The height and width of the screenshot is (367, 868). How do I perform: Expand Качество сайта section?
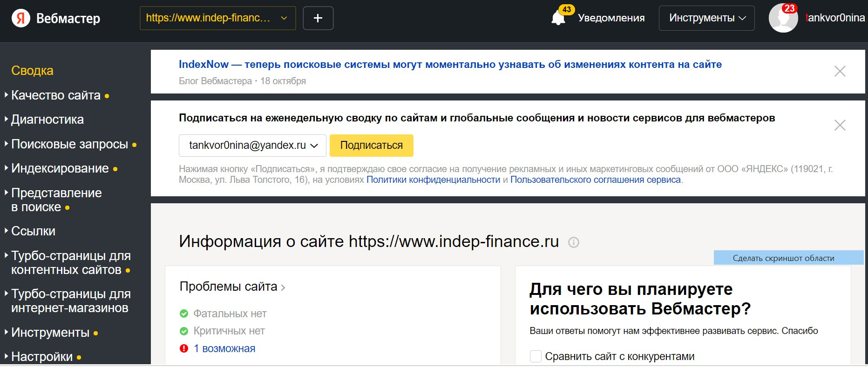click(x=56, y=95)
